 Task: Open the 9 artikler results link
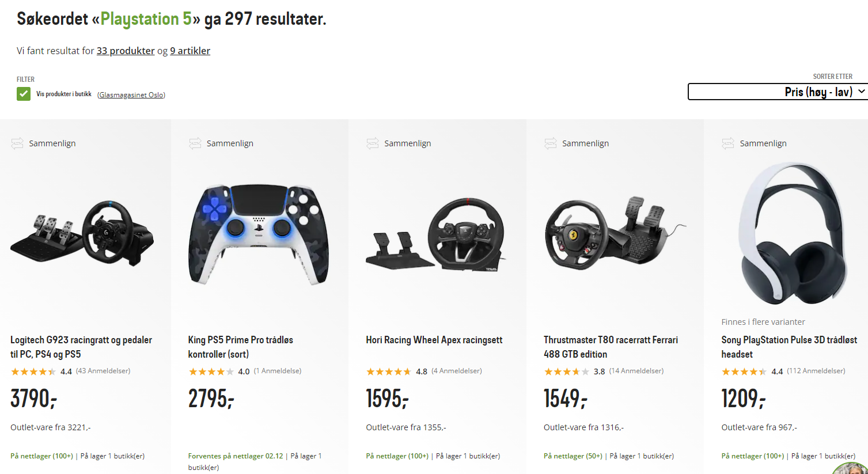[x=190, y=51]
